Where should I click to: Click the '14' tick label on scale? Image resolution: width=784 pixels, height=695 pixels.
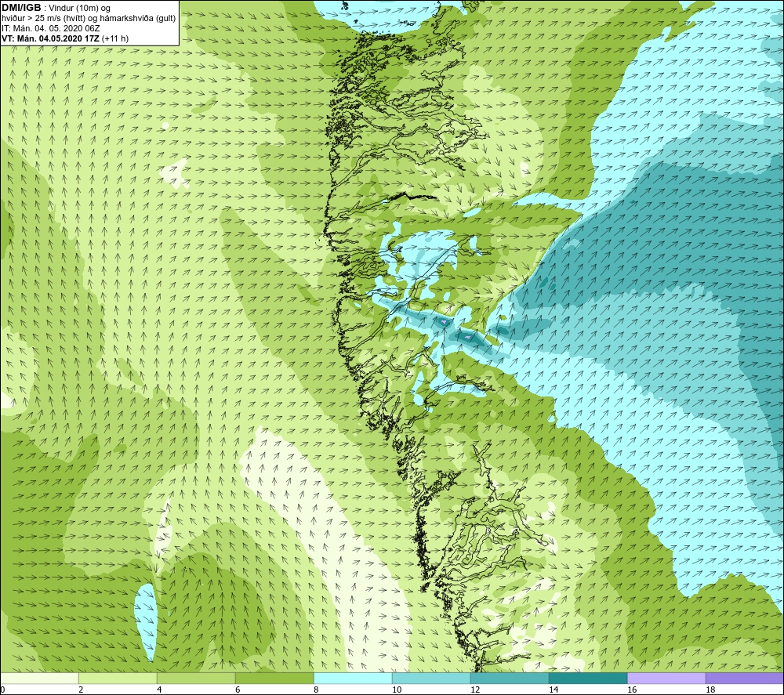point(554,690)
